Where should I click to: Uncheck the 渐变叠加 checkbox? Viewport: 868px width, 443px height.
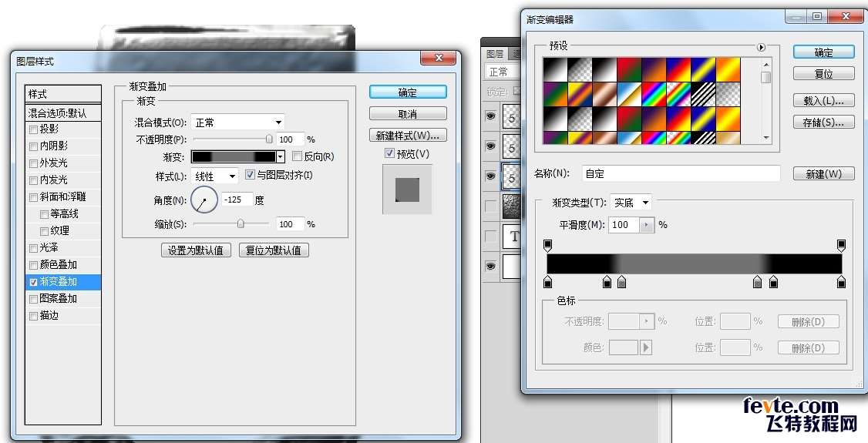click(x=33, y=282)
